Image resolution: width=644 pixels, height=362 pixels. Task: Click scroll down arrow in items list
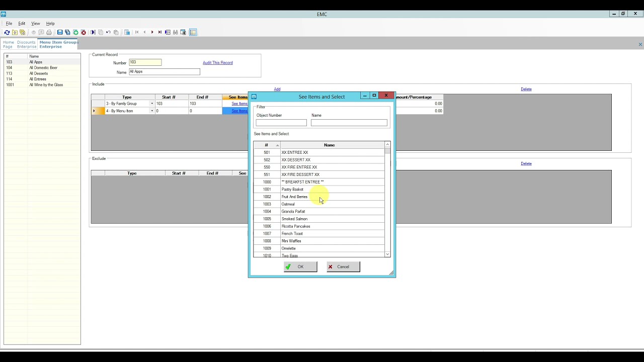tap(387, 254)
